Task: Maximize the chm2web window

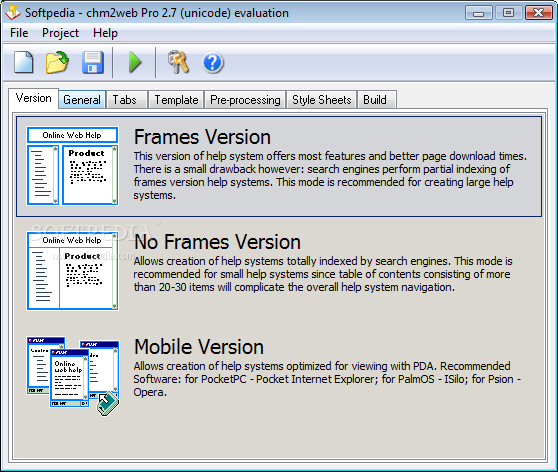Action: [508, 13]
